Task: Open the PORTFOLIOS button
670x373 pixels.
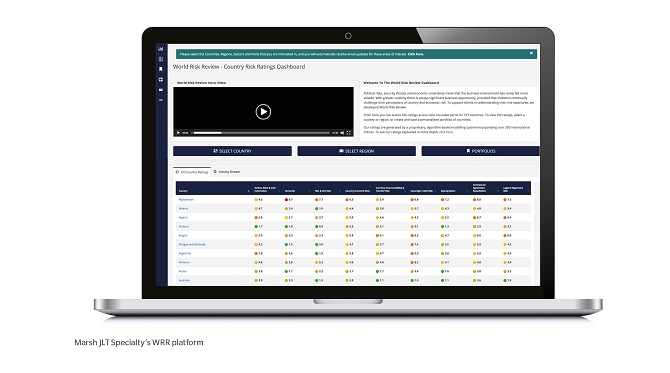Action: click(x=480, y=151)
